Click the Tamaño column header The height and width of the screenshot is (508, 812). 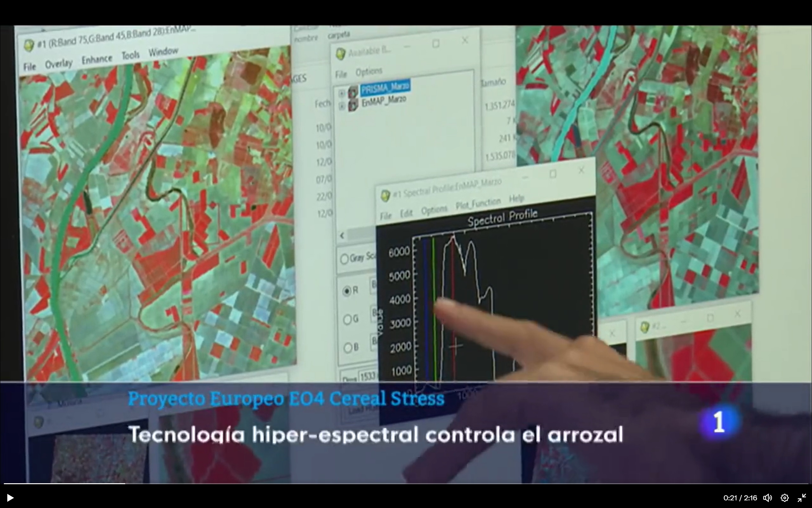pyautogui.click(x=493, y=82)
